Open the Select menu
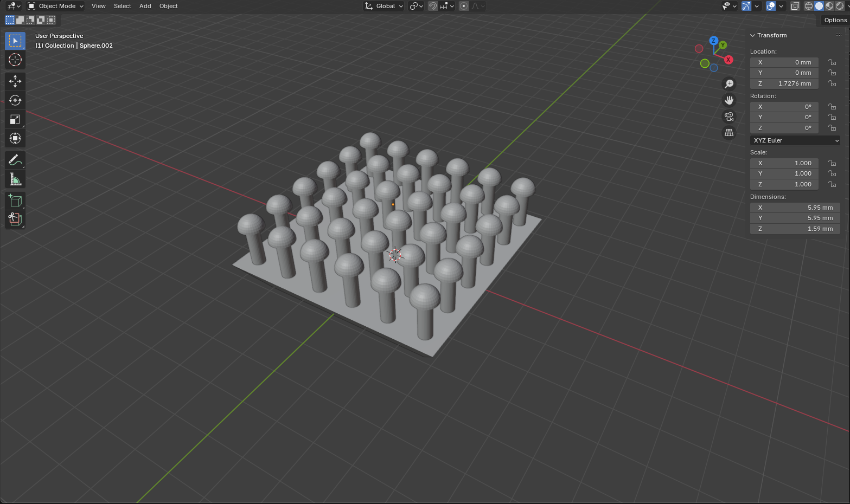The width and height of the screenshot is (850, 504). click(x=122, y=6)
